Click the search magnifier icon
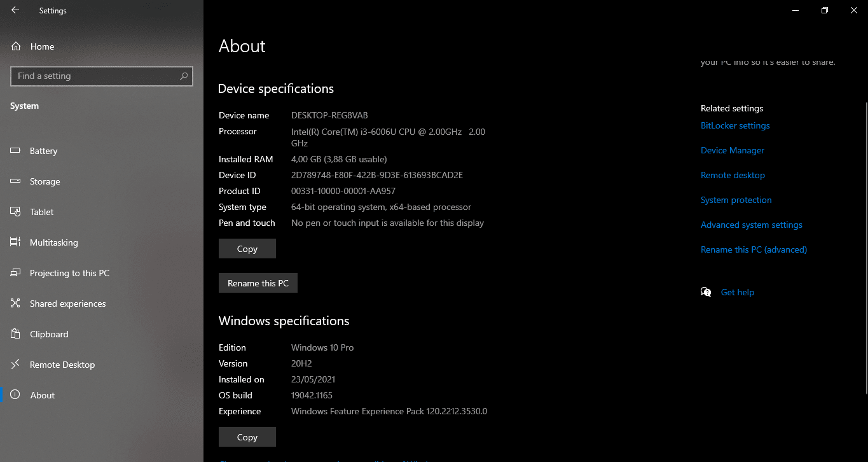Screen dimensions: 868x462 point(184,76)
